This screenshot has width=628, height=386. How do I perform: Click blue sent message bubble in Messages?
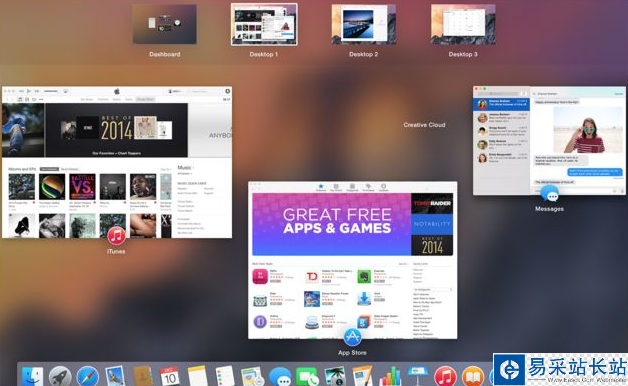[595, 172]
